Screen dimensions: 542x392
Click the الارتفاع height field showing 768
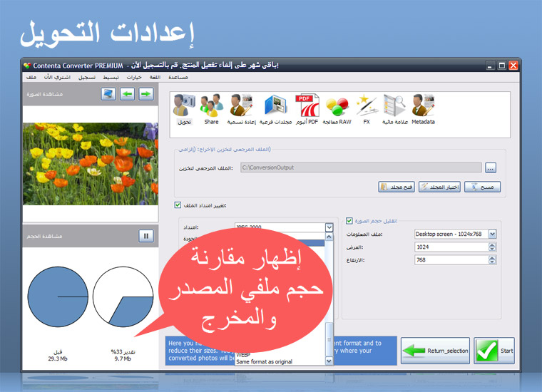pyautogui.click(x=451, y=259)
